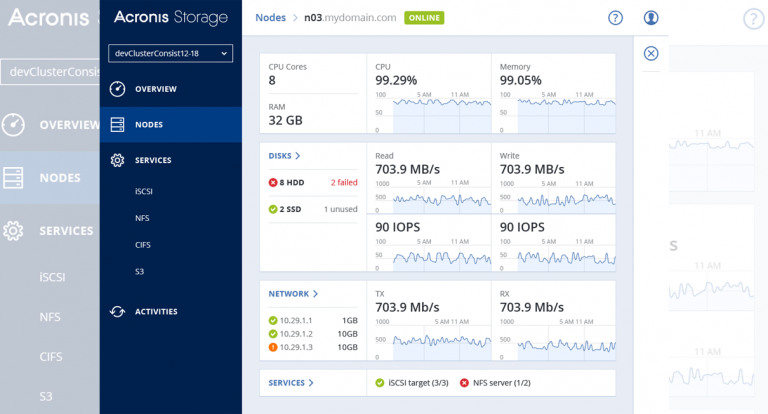Click the ONLINE status badge
768x414 pixels.
(424, 18)
